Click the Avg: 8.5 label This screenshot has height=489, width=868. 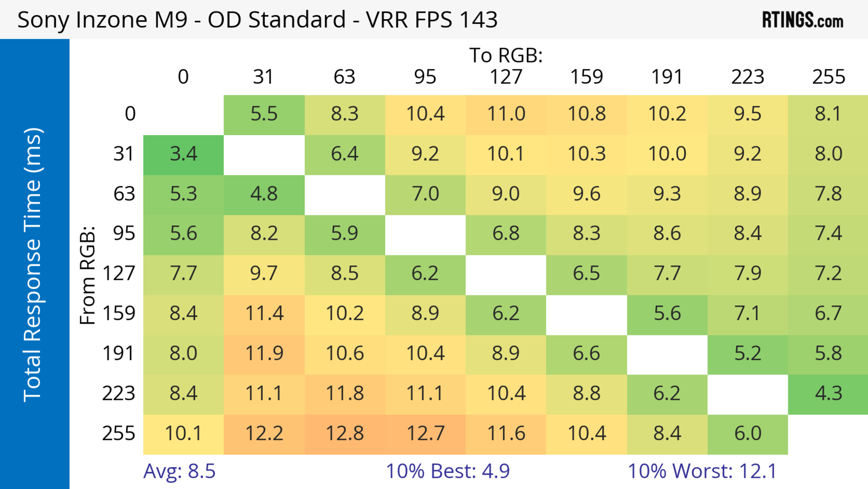179,471
